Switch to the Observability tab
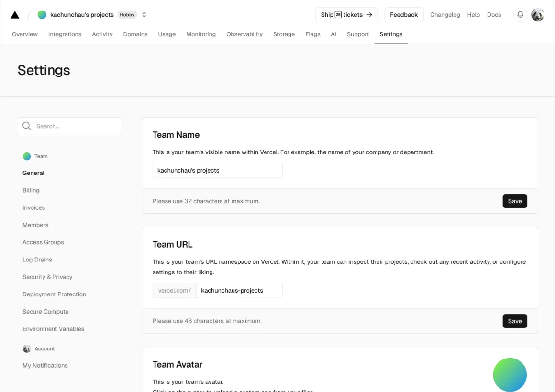 244,34
